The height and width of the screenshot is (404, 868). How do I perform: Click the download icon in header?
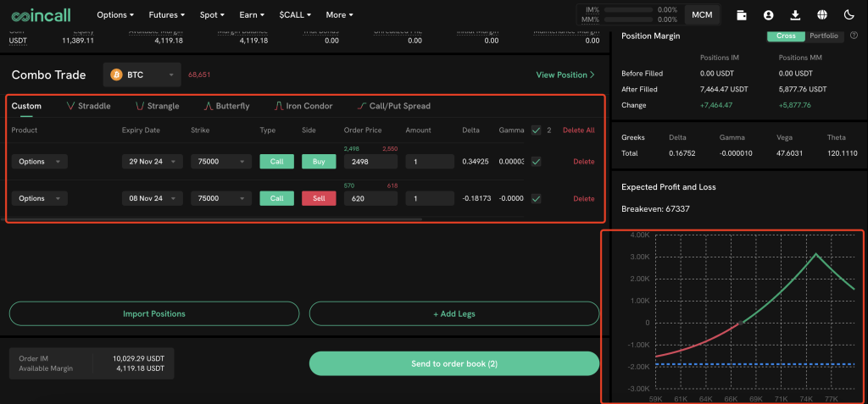[x=795, y=14]
